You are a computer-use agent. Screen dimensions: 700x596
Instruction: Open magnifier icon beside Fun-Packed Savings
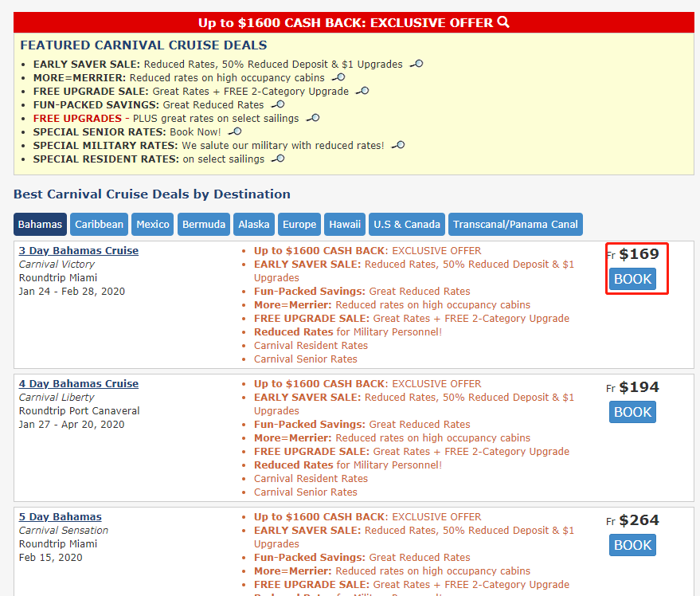click(278, 104)
